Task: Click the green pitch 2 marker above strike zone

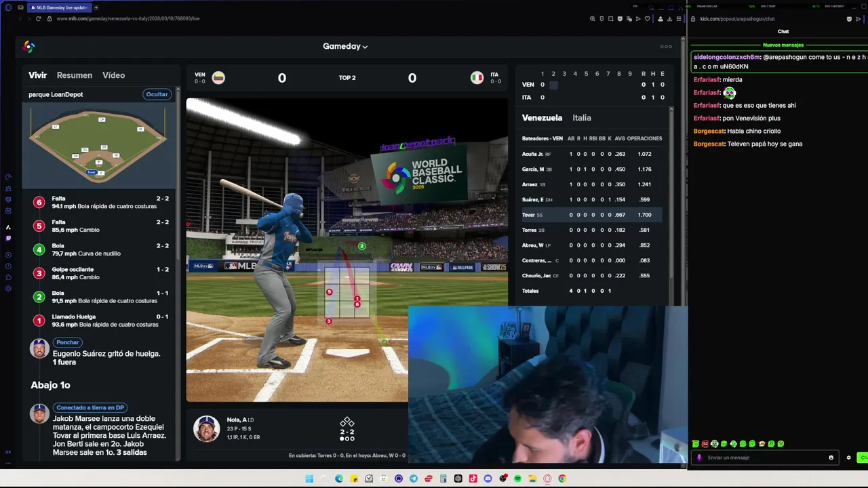Action: (x=361, y=246)
